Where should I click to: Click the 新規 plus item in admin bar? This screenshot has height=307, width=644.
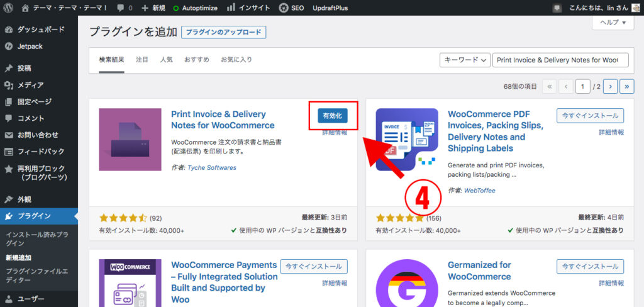[153, 8]
